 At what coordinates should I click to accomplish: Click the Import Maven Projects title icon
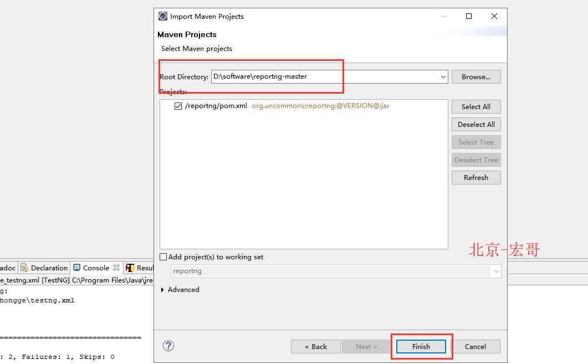pos(163,16)
